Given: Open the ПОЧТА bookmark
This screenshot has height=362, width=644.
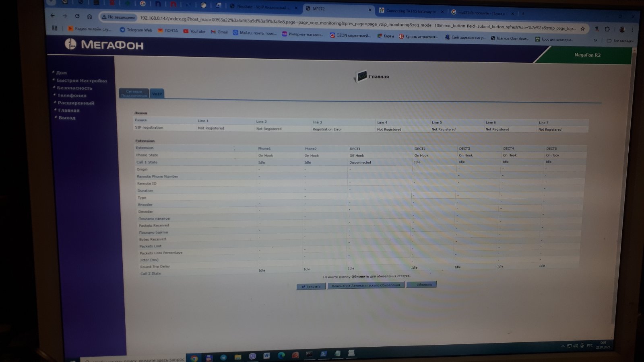Looking at the screenshot, I should [x=168, y=31].
